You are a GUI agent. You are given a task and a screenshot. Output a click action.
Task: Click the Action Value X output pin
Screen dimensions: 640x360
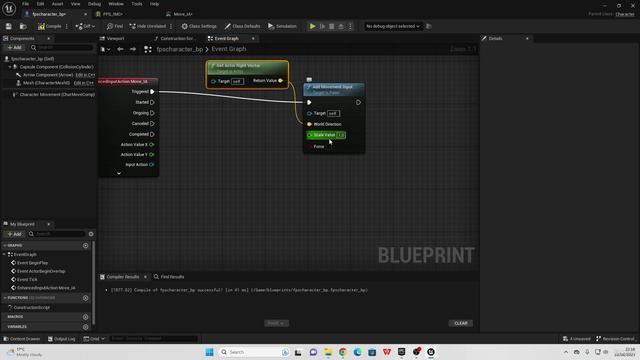(151, 144)
